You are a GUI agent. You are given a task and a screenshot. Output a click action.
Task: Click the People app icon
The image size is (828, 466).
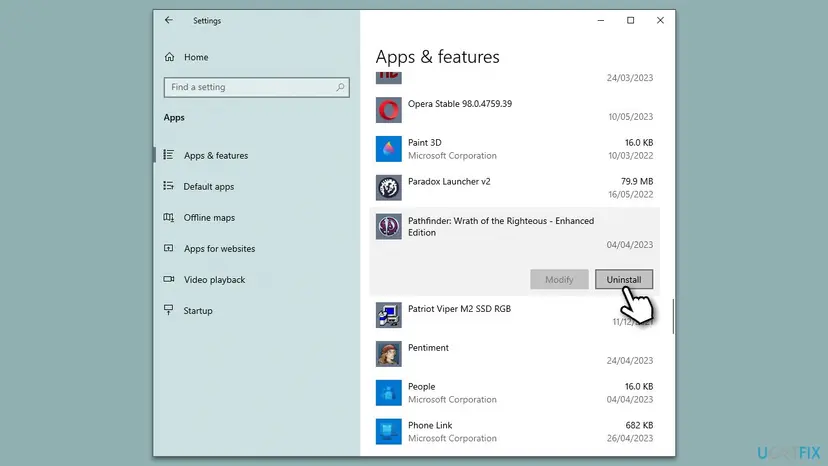click(x=389, y=393)
